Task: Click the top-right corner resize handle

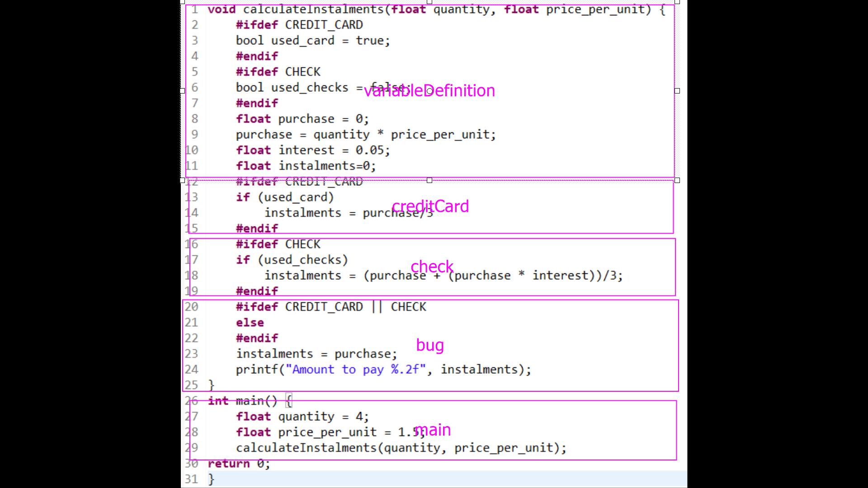Action: (x=677, y=2)
